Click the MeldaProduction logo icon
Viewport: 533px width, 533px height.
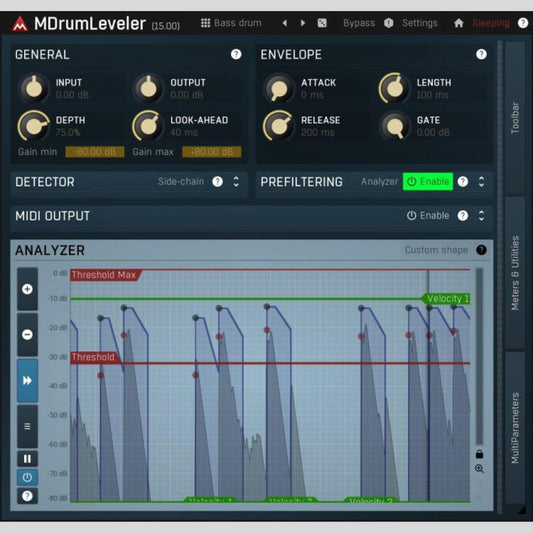tap(20, 24)
